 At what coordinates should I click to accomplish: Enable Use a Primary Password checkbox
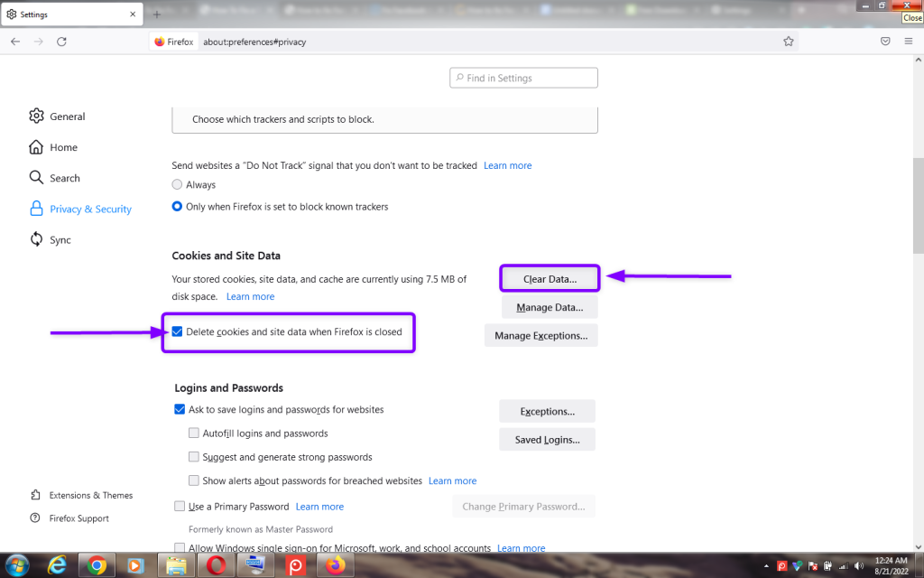tap(180, 506)
